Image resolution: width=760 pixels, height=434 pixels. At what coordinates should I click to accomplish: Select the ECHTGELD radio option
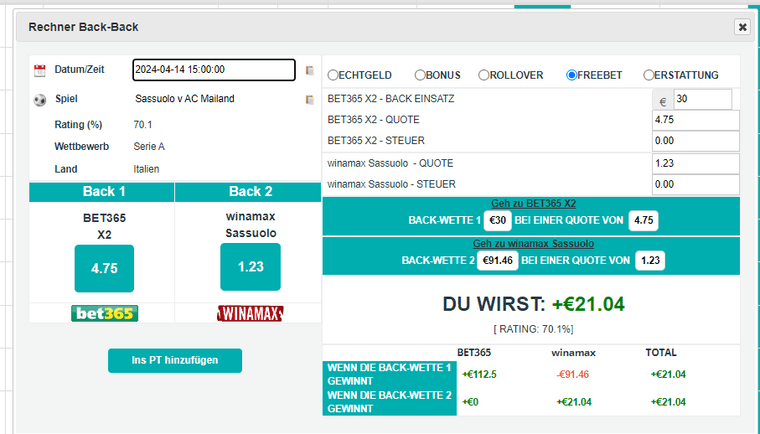coord(332,75)
